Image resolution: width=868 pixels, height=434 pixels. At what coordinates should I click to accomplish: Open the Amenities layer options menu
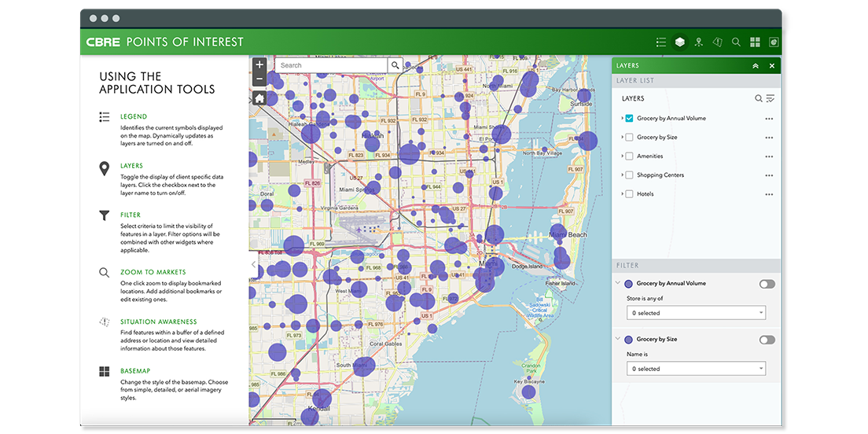click(x=769, y=156)
